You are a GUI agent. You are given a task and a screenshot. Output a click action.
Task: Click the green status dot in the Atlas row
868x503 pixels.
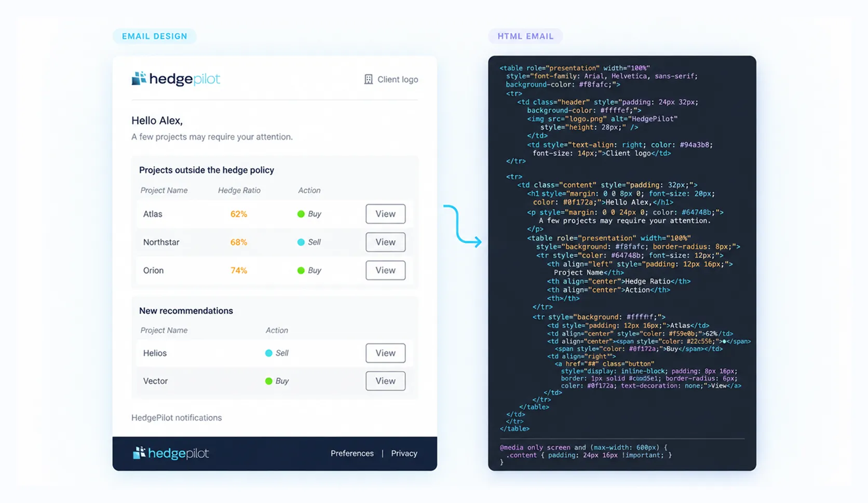coord(301,214)
